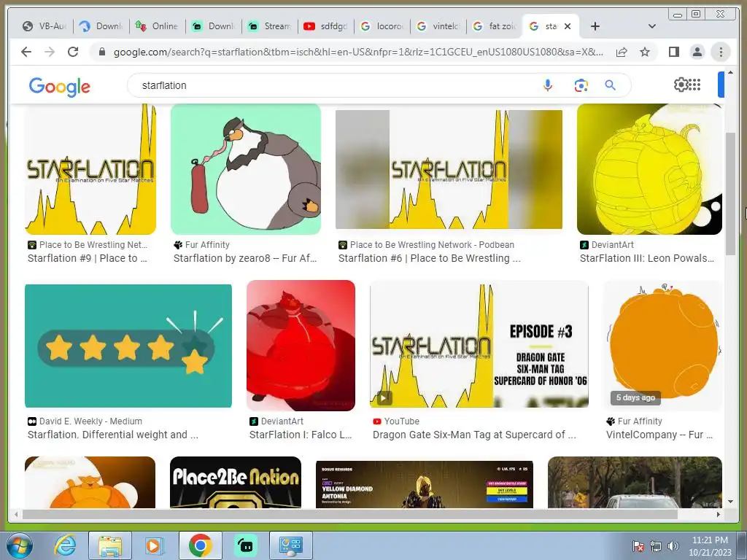This screenshot has width=747, height=560.
Task: Open Starflation. Differential weight Medium link
Action: [113, 435]
